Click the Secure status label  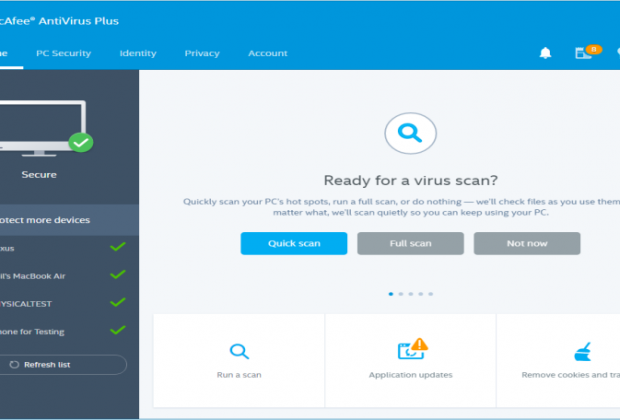pyautogui.click(x=39, y=174)
